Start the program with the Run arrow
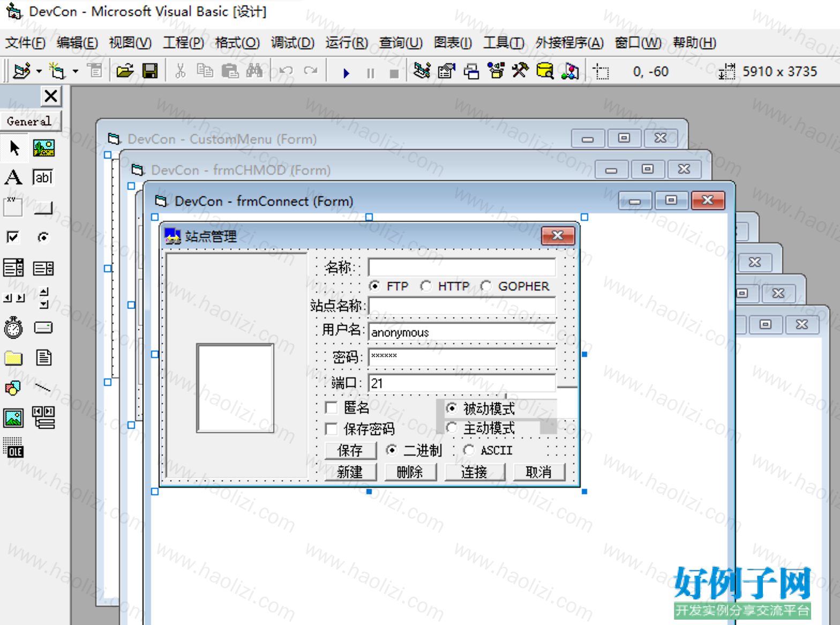 (346, 72)
